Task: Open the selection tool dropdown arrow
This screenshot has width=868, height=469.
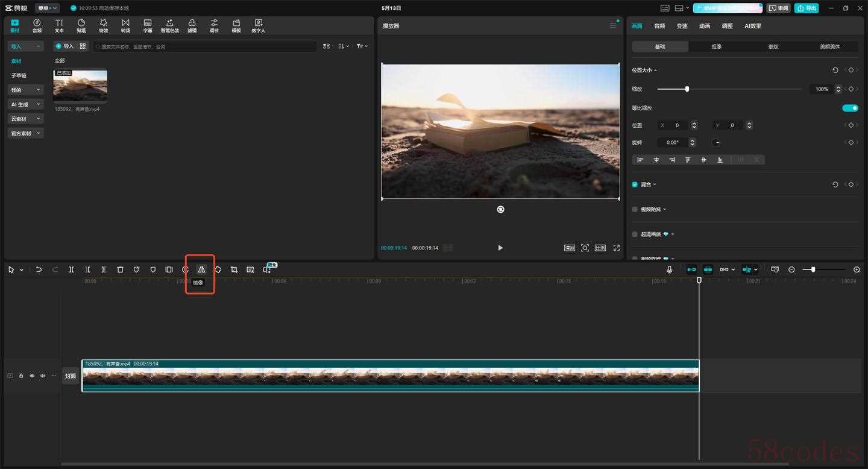Action: pos(22,270)
